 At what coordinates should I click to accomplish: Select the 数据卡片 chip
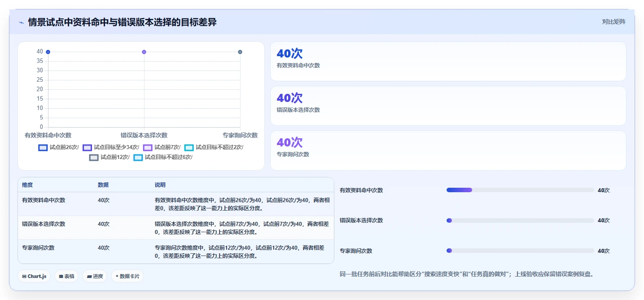tap(127, 276)
